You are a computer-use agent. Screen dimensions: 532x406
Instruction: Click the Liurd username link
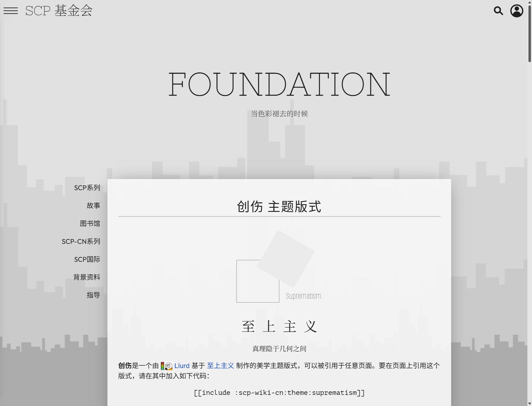182,366
